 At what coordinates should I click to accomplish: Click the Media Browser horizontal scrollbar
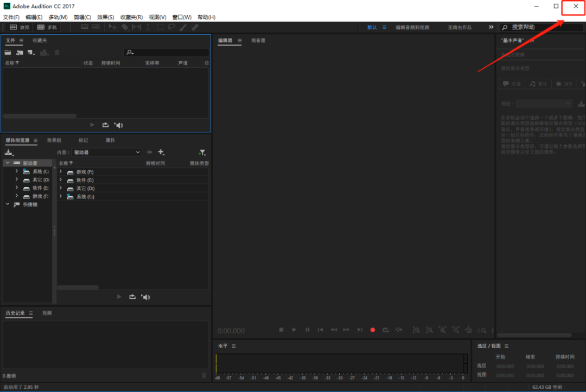pos(78,287)
